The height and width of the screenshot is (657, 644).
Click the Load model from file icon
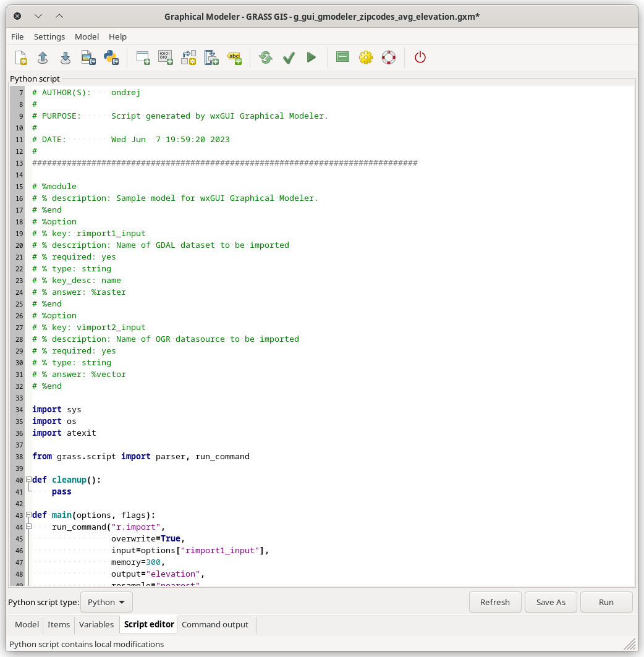pos(43,57)
